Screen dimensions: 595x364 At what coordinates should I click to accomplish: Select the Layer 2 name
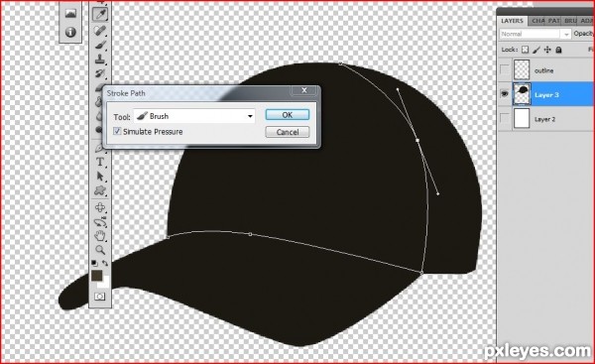coord(544,119)
